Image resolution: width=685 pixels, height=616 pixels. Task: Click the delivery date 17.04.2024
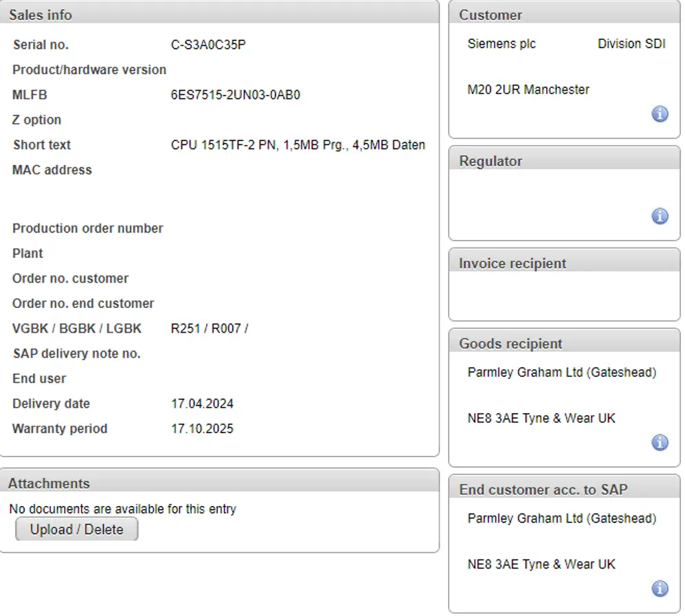tap(202, 404)
